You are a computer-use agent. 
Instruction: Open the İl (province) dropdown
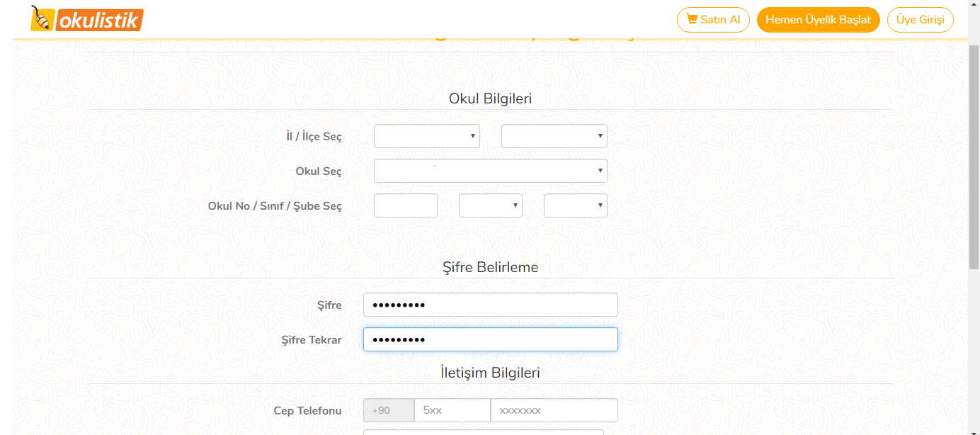coord(426,136)
